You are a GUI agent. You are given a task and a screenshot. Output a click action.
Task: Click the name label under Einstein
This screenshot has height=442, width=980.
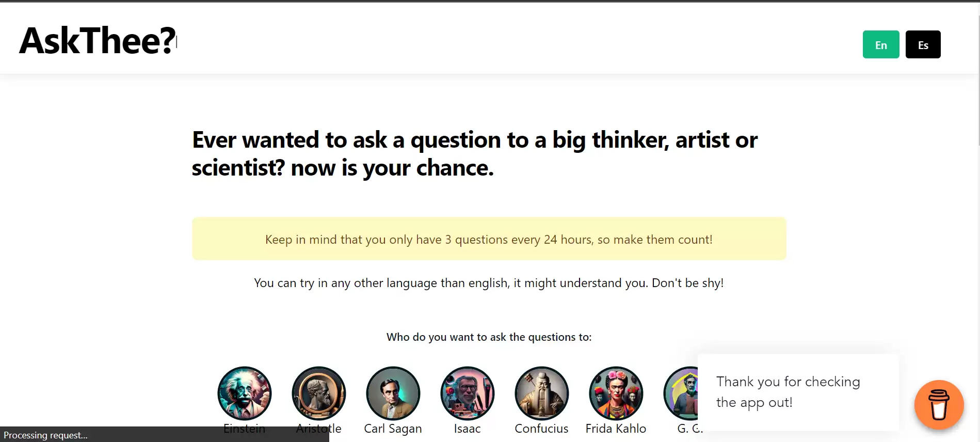point(245,428)
